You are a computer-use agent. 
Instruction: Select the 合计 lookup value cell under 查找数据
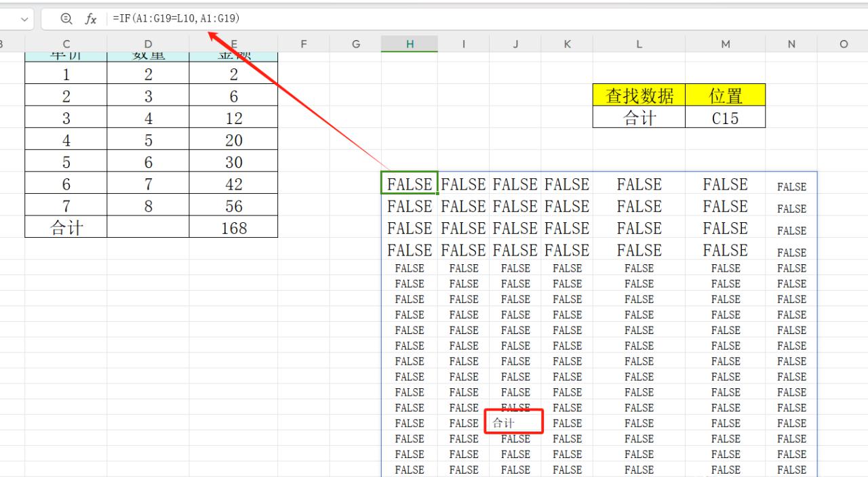[x=639, y=117]
